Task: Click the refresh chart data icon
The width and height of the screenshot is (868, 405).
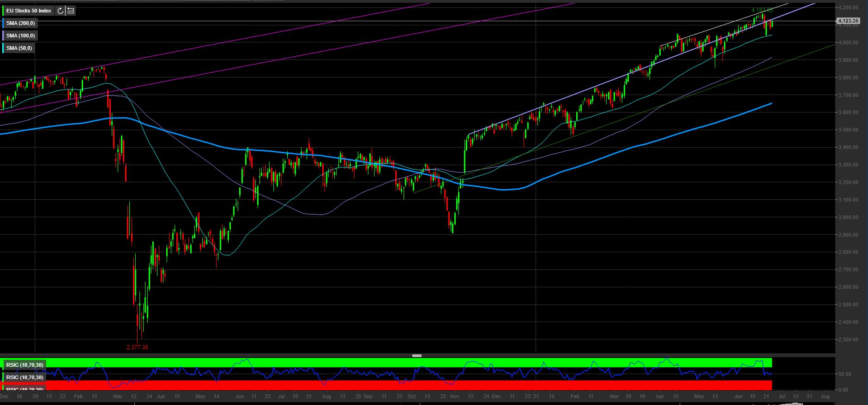Action: [x=60, y=11]
